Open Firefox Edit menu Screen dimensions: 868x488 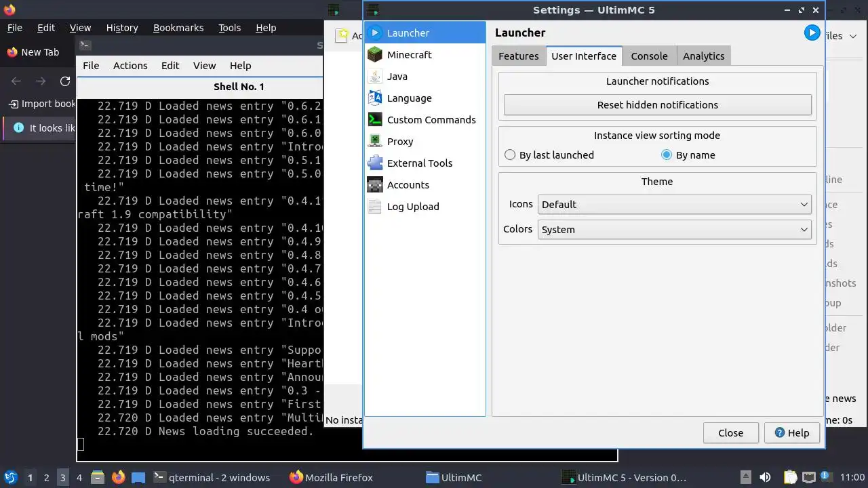click(x=46, y=28)
